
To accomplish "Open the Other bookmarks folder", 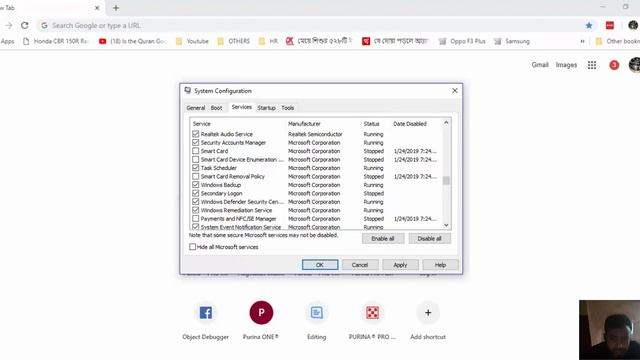I will (617, 41).
